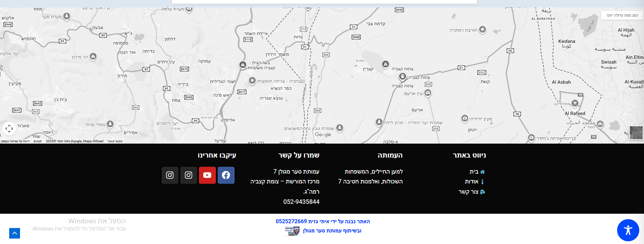Open the בית navigation link
Image resolution: width=644 pixels, height=244 pixels.
point(474,172)
